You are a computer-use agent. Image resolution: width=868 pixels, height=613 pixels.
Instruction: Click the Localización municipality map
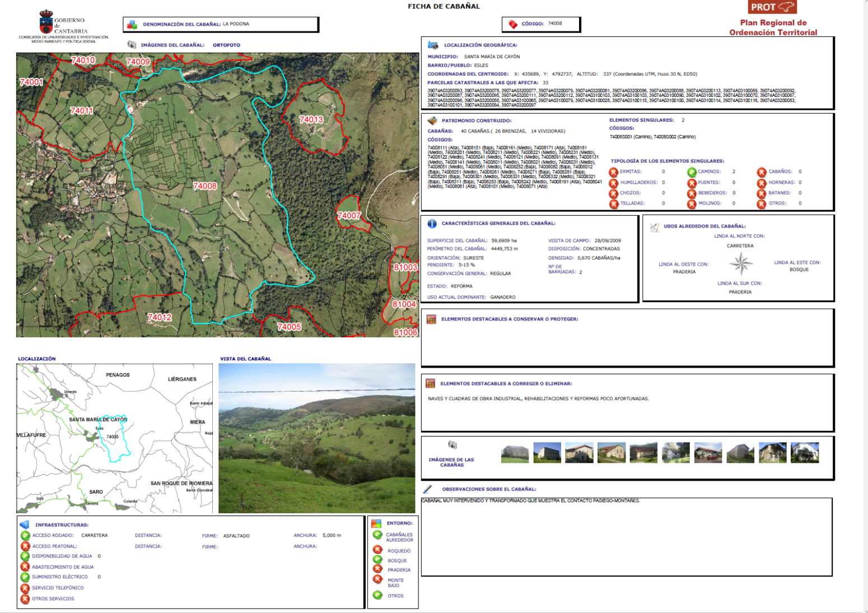pyautogui.click(x=114, y=438)
